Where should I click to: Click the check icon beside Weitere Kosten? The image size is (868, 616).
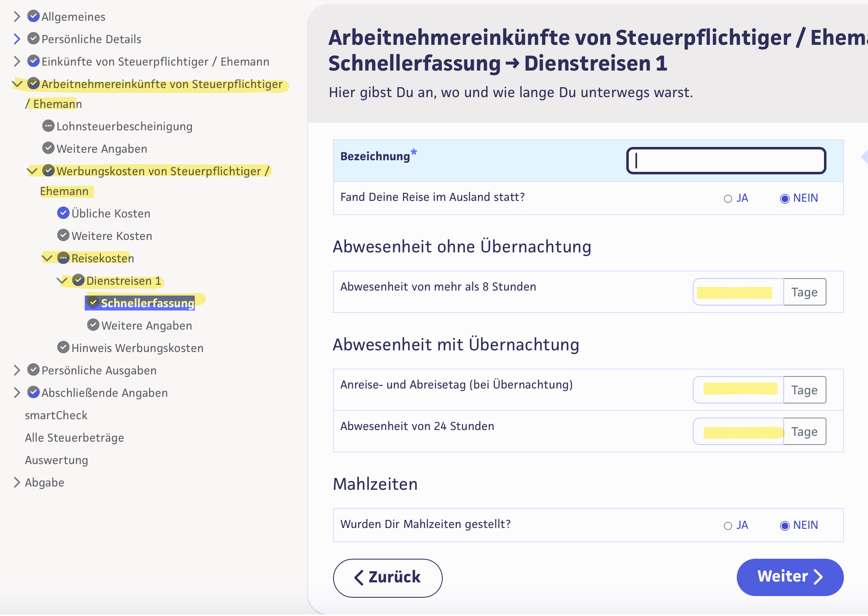[63, 235]
